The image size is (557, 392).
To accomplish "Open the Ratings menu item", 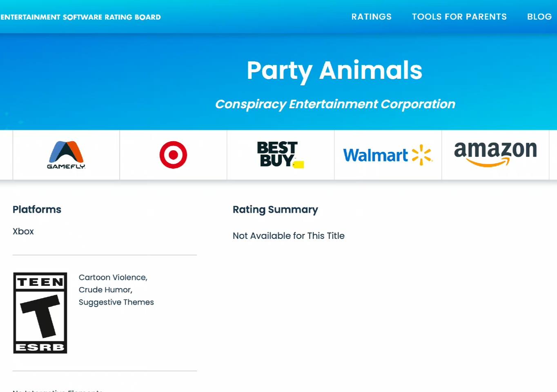I will 371,17.
